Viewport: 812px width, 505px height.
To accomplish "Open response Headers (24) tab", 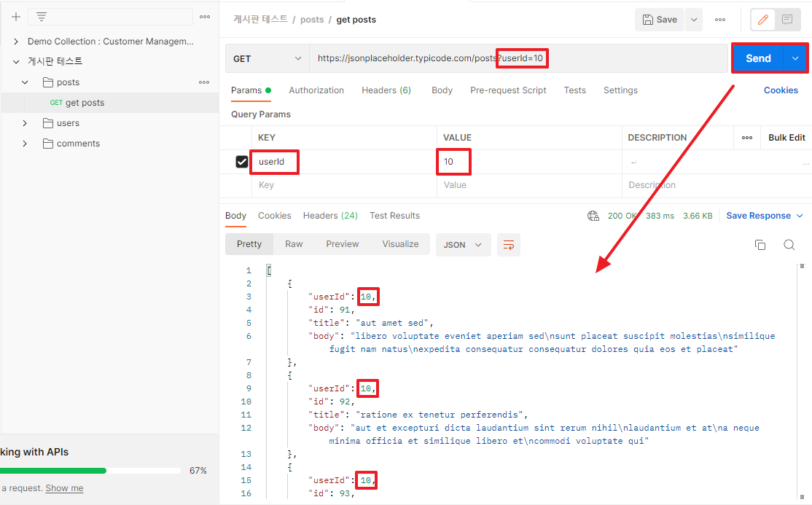I will pyautogui.click(x=330, y=216).
